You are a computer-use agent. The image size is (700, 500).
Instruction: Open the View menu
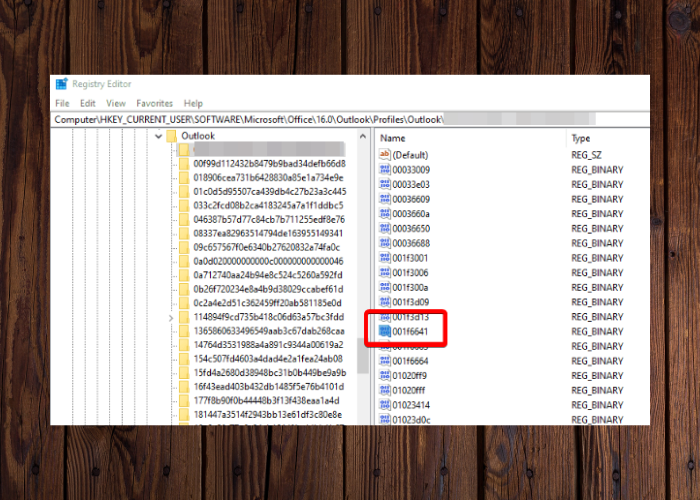coord(116,103)
